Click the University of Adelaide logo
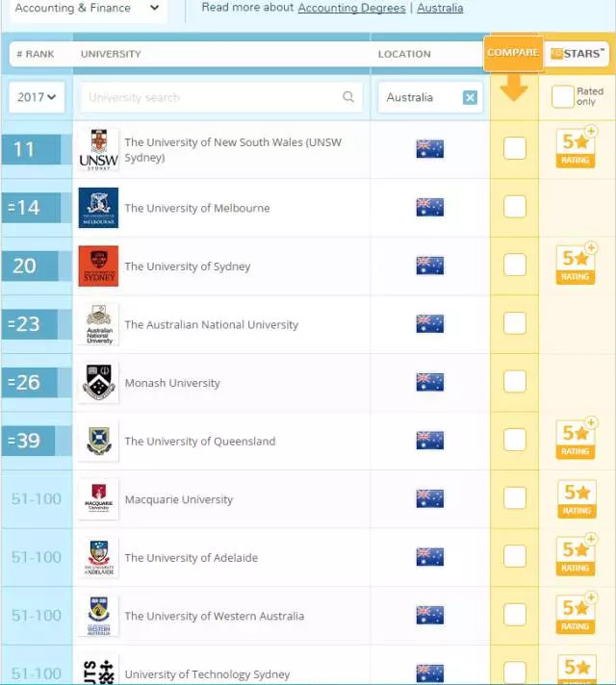Screen dimensions: 616x685 pyautogui.click(x=98, y=557)
